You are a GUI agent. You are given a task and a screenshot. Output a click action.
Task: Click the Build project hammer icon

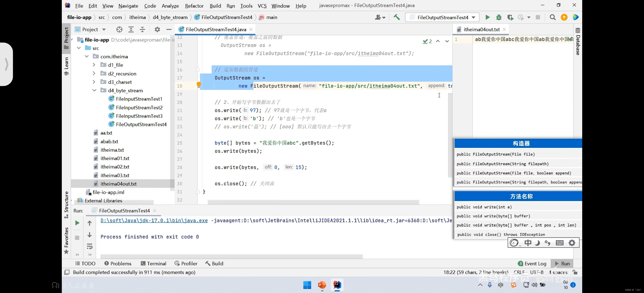point(396,17)
